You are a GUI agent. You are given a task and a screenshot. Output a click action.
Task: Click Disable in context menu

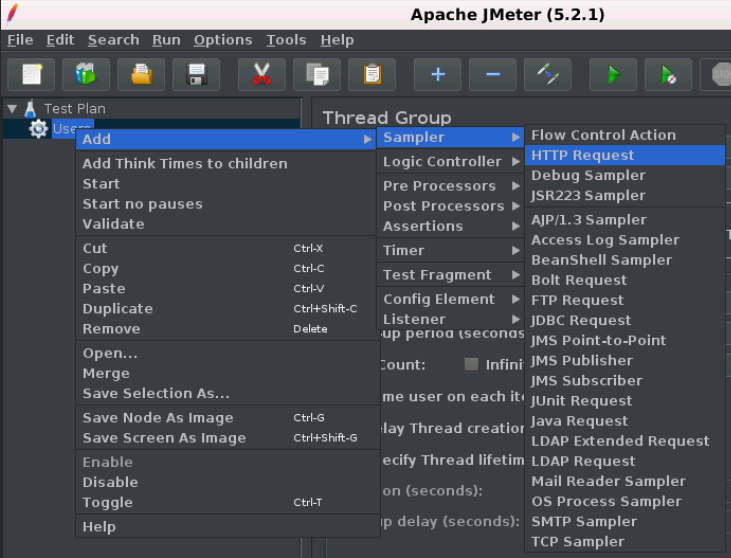(226, 482)
